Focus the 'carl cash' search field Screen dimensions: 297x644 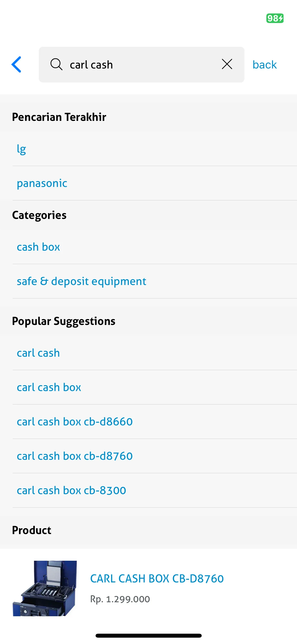[x=142, y=65]
